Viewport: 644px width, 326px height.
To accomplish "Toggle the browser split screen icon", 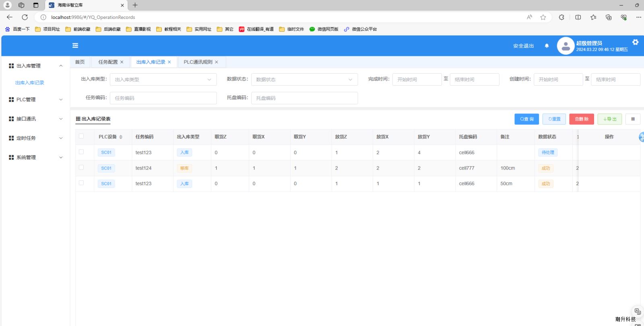I will coord(578,17).
